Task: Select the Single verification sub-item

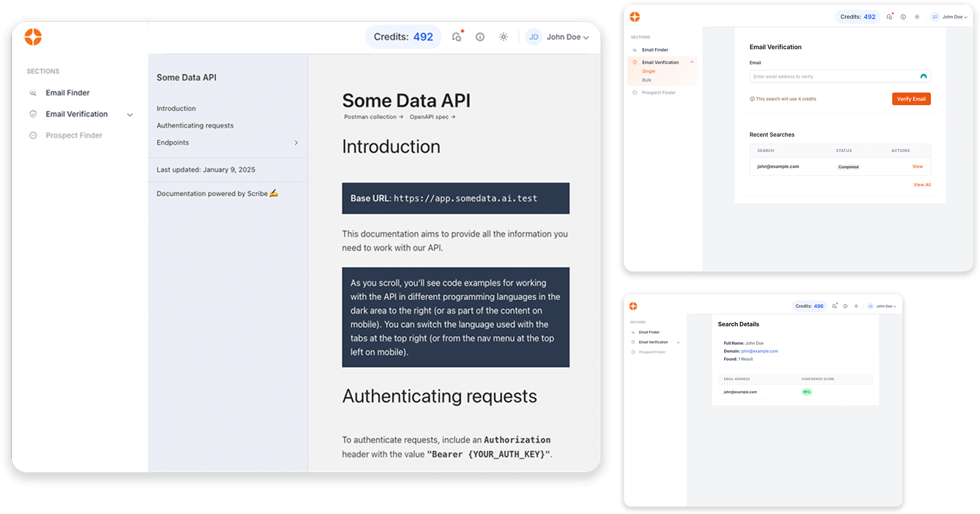Action: tap(649, 71)
